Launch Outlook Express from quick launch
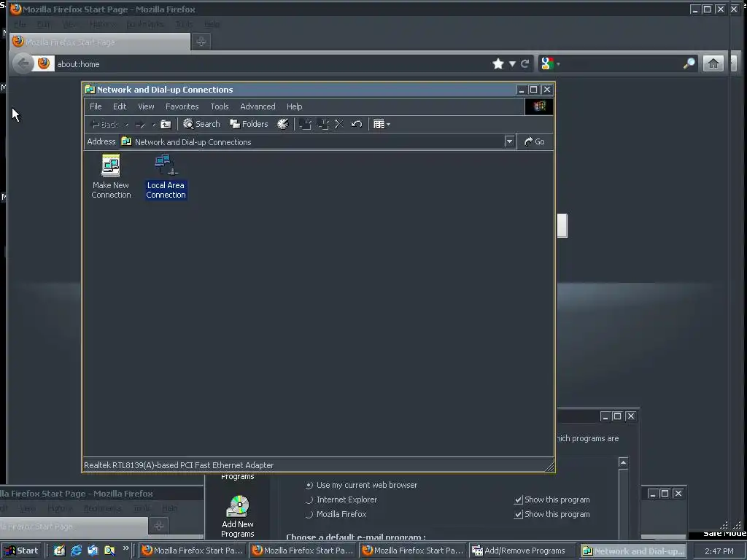The image size is (747, 560). [93, 551]
